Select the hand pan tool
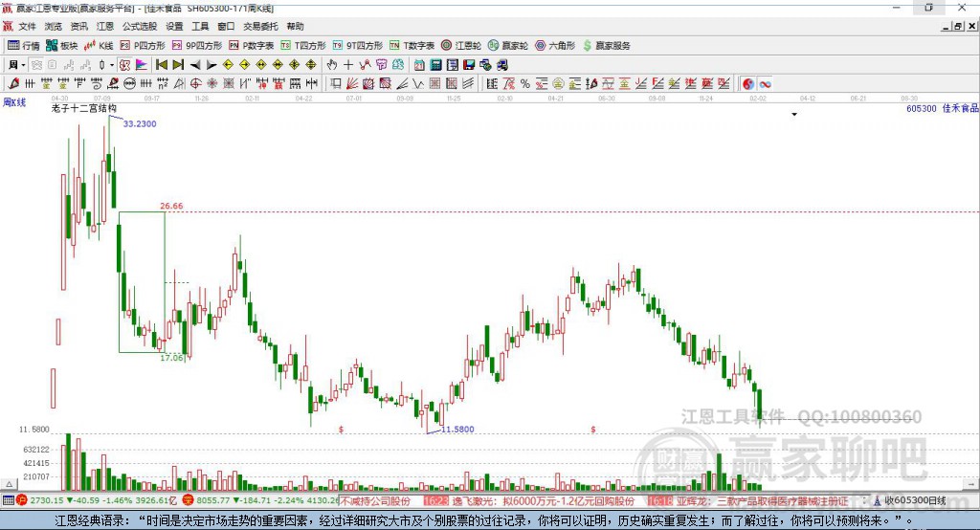This screenshot has width=980, height=530. click(x=332, y=65)
